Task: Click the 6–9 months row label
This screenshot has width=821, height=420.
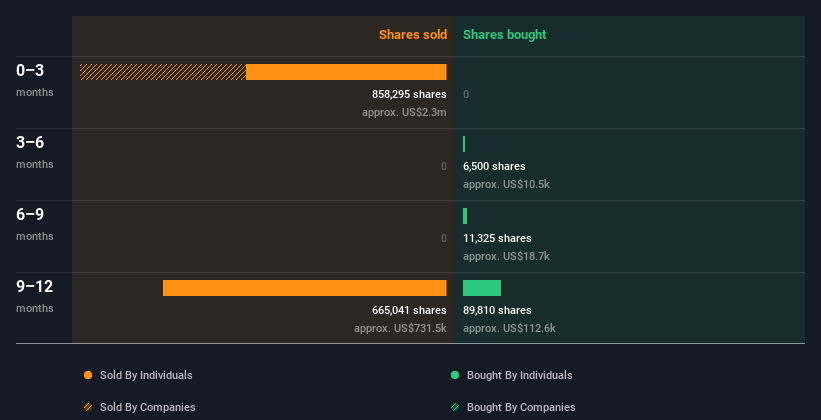Action: pyautogui.click(x=35, y=224)
